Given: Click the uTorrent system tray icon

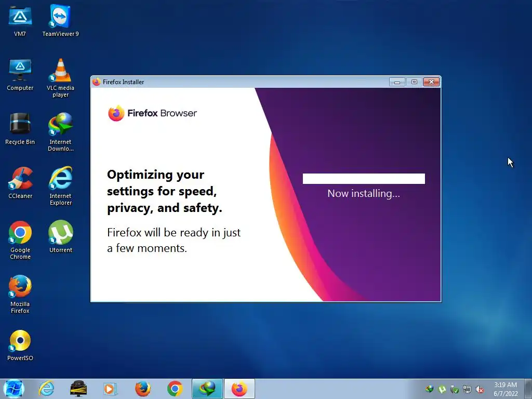Looking at the screenshot, I should coord(442,389).
